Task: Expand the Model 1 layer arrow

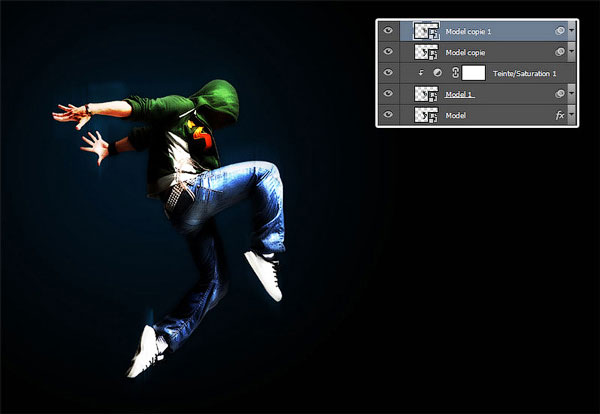Action: [571, 94]
